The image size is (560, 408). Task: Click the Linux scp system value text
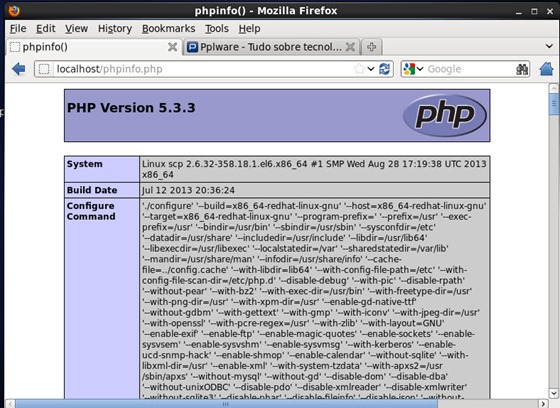pos(314,169)
